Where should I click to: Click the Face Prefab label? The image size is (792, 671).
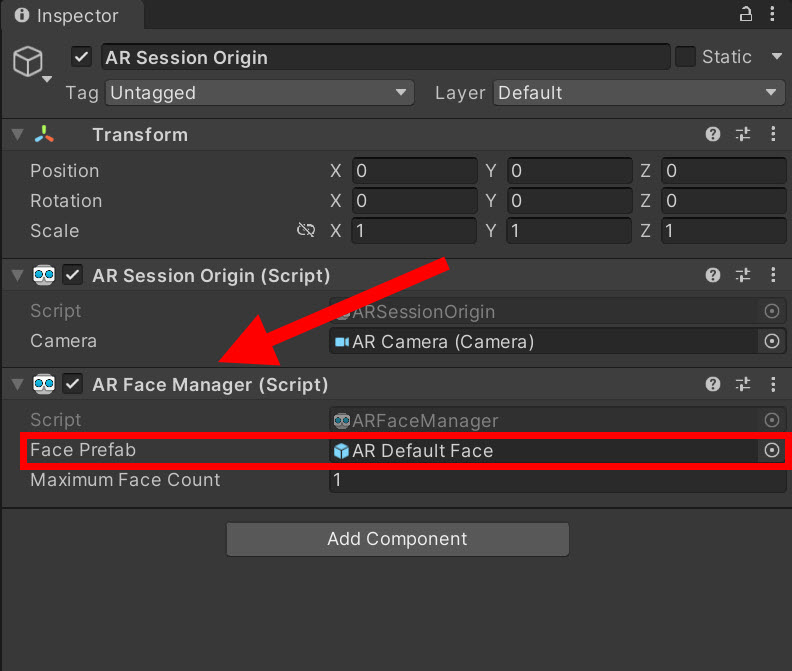[x=83, y=450]
